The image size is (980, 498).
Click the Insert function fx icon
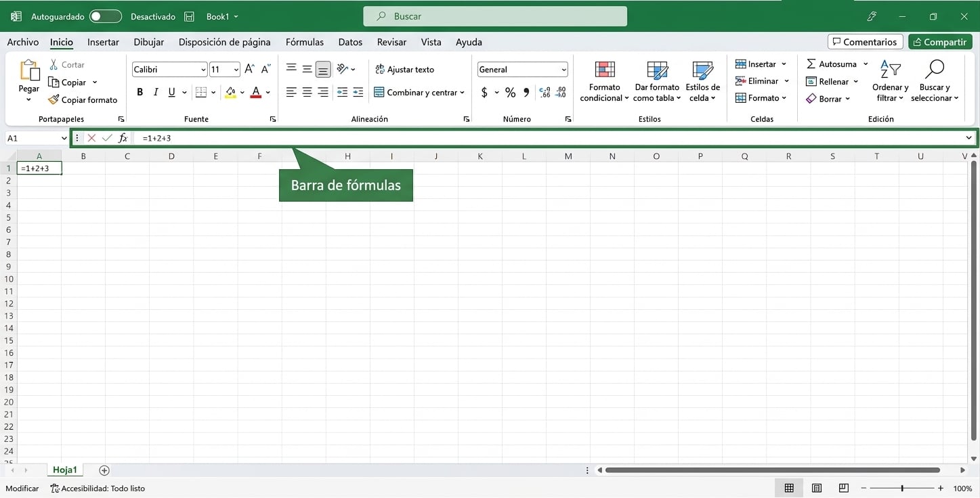click(123, 138)
